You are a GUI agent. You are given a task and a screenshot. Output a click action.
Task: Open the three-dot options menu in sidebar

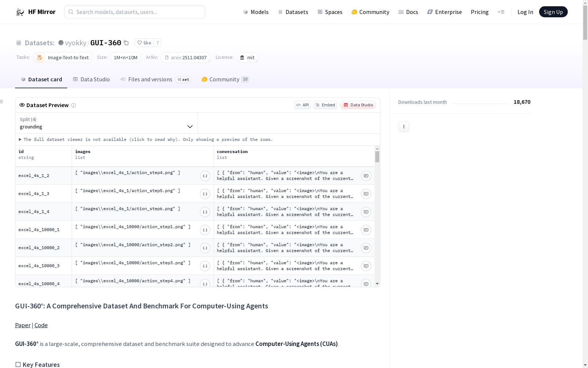(x=404, y=127)
